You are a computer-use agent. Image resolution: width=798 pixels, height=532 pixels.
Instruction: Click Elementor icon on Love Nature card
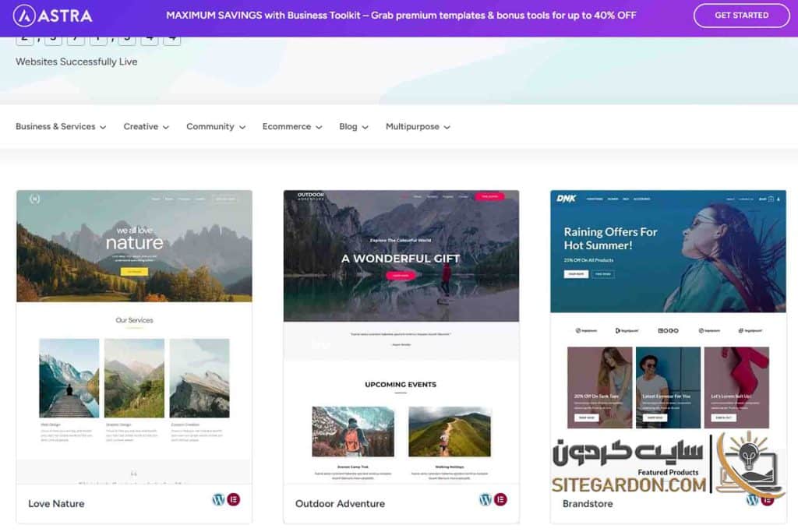click(x=234, y=499)
